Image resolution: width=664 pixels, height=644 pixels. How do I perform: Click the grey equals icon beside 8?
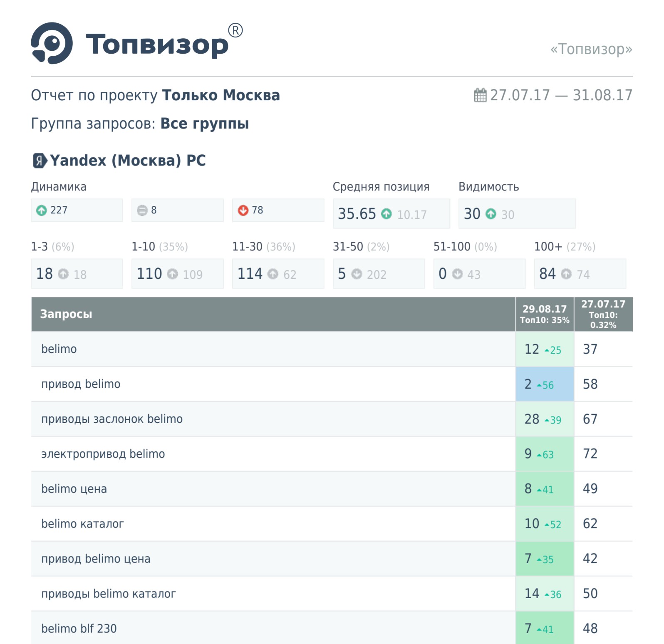142,211
